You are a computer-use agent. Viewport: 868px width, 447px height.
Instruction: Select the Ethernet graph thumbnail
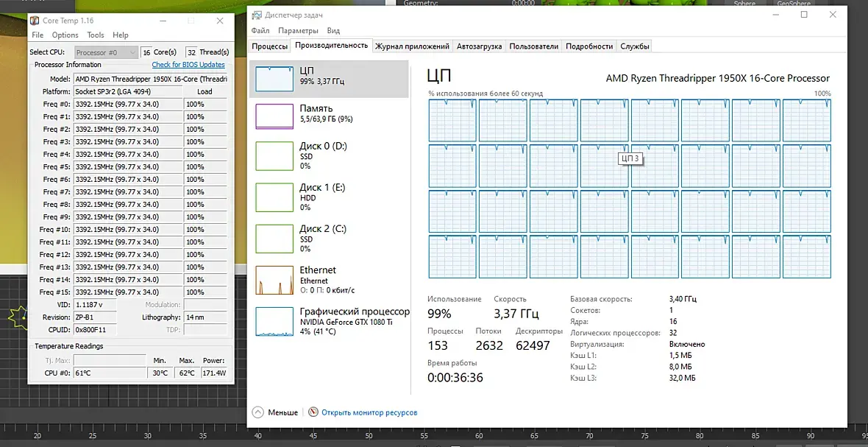coord(274,280)
